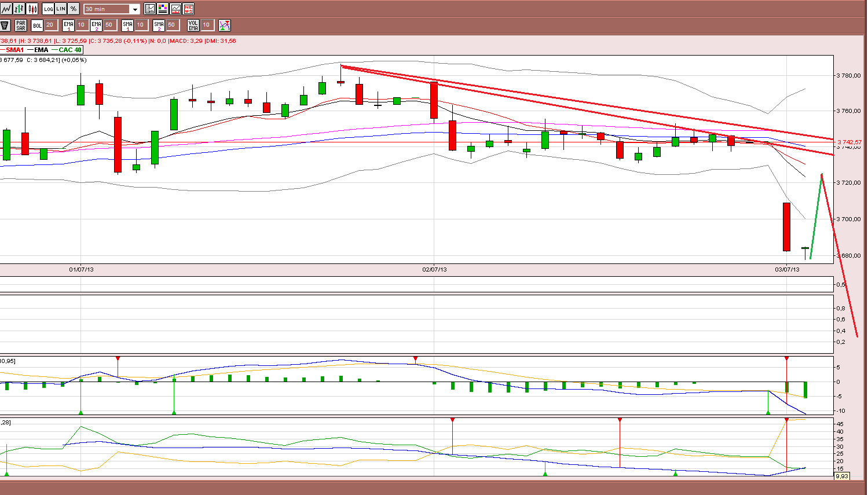The height and width of the screenshot is (495, 868).
Task: Switch chart to candlestick display
Action: tap(32, 9)
